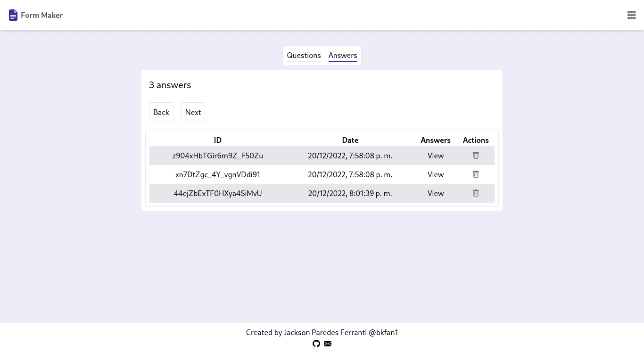Screen dimensions: 644x353
Task: Delete answer xn7DtZgc_4Y_vgnVDdi91 via trash icon
Action: [476, 174]
